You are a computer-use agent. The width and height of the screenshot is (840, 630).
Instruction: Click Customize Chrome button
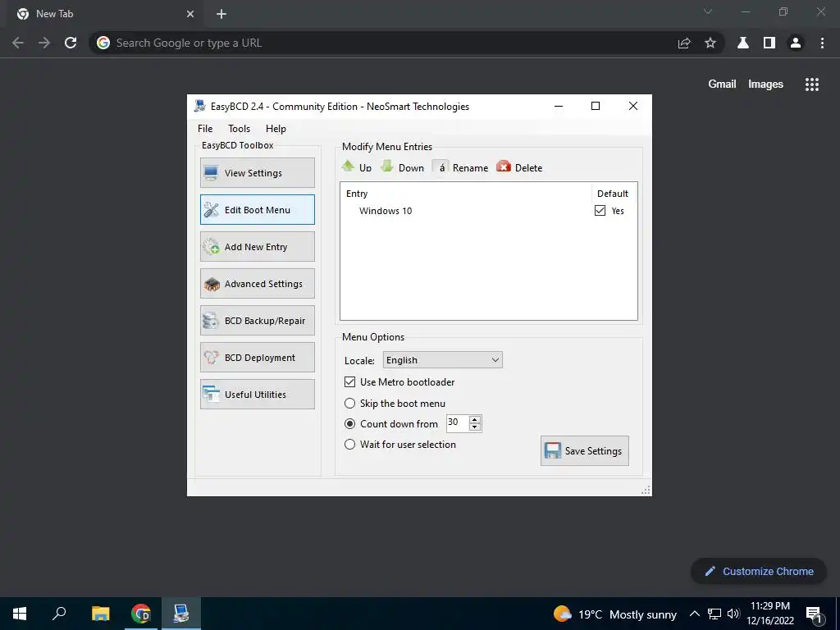pyautogui.click(x=759, y=571)
